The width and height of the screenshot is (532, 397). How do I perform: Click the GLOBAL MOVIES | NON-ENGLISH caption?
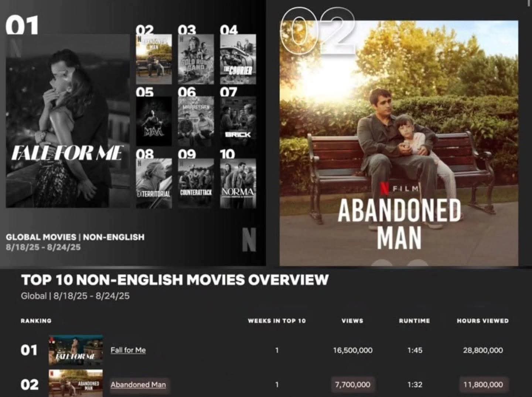tap(75, 237)
